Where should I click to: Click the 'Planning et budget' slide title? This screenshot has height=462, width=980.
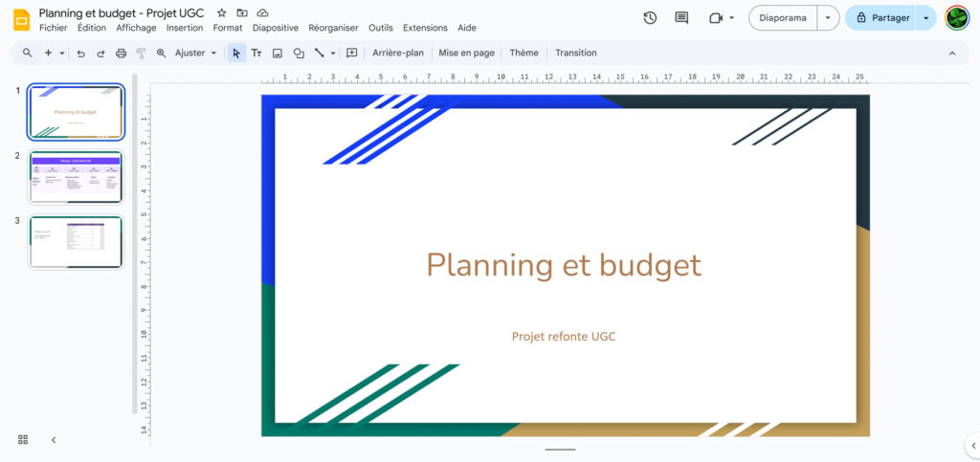point(564,265)
